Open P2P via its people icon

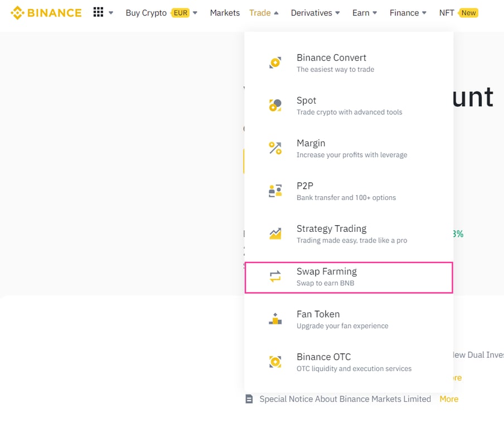coord(275,191)
